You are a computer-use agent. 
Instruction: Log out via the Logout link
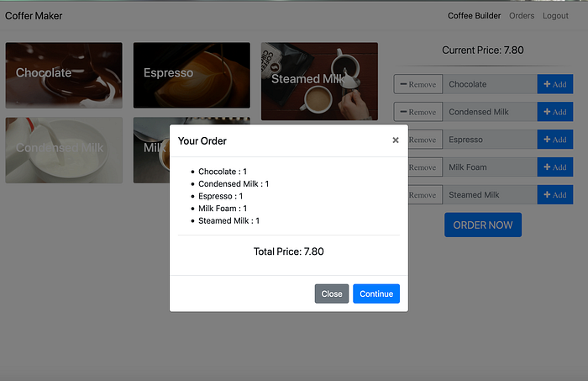point(555,16)
